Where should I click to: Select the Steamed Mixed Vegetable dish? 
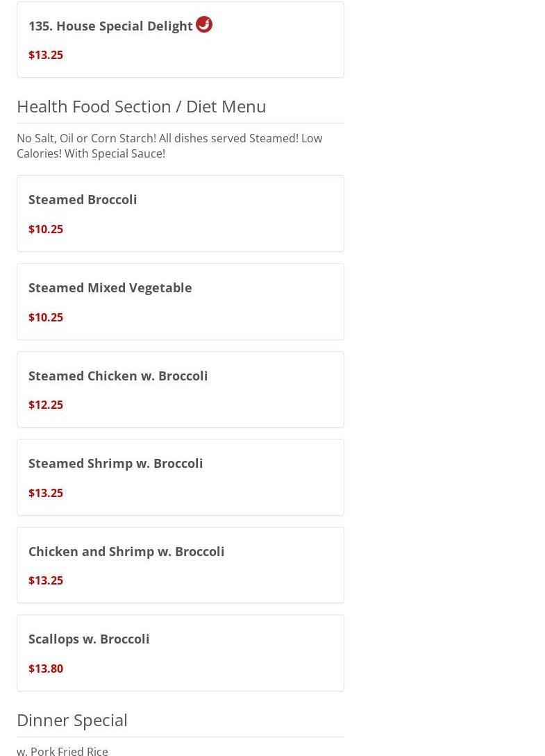(x=110, y=287)
